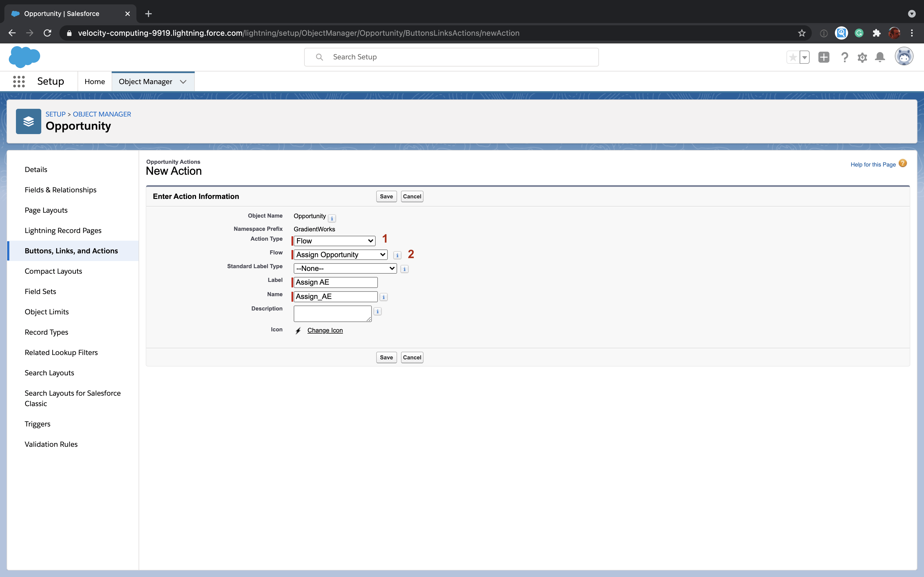Click the Save button

386,196
